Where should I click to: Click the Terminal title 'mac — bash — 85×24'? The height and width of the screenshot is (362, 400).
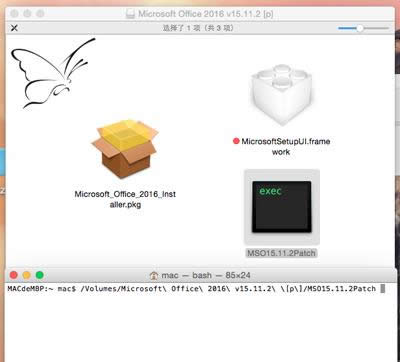point(206,275)
